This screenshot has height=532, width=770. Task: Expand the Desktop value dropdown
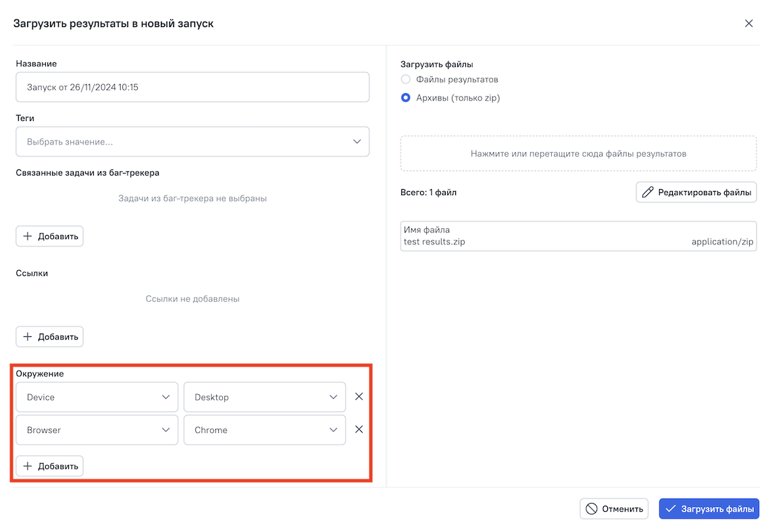coord(265,397)
